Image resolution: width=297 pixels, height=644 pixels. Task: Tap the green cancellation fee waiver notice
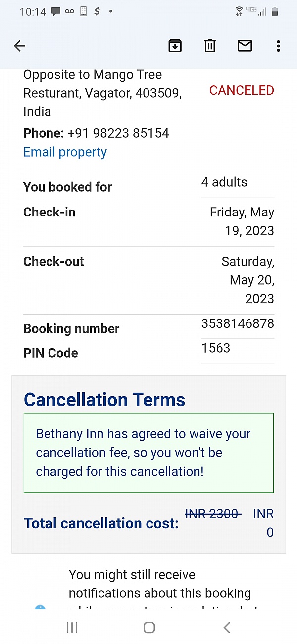click(x=148, y=453)
